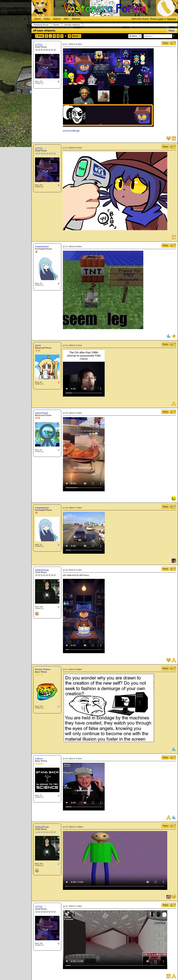The width and height of the screenshot is (178, 980).
Task: Go to Humor in the breadcrumb
Action: [56, 25]
